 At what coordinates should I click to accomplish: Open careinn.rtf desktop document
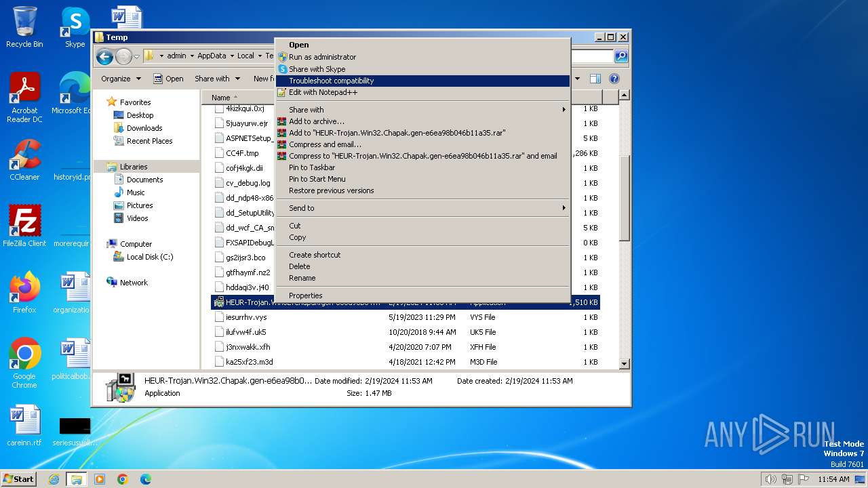tap(24, 426)
